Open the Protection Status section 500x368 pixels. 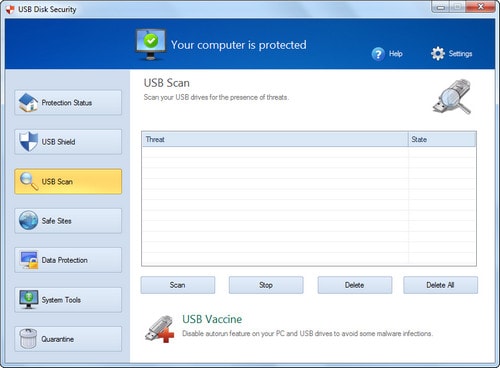click(x=68, y=103)
